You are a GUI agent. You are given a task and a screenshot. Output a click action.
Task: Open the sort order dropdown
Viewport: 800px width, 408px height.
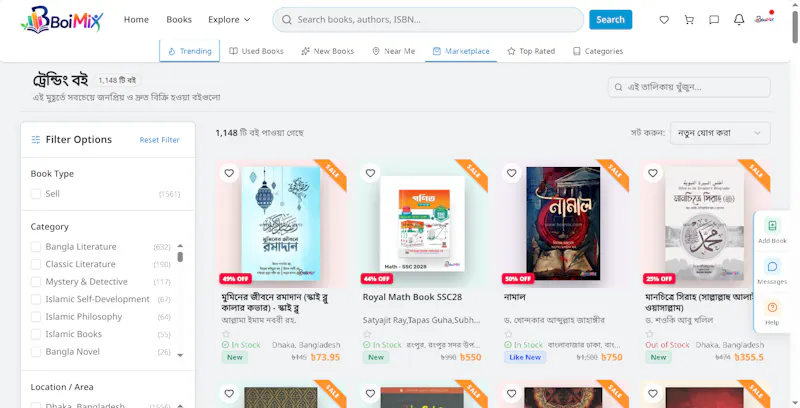(x=720, y=133)
